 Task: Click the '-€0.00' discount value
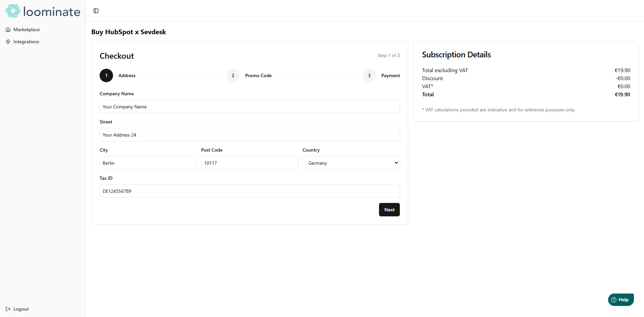click(x=623, y=78)
